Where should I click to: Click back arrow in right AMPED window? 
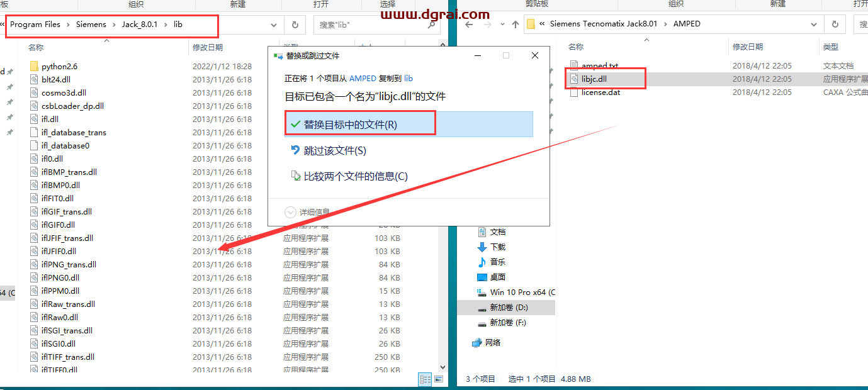468,25
